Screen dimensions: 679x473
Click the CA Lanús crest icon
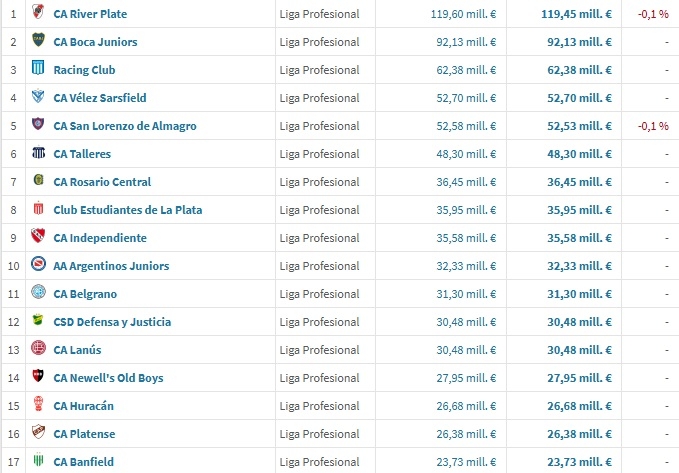click(x=38, y=350)
